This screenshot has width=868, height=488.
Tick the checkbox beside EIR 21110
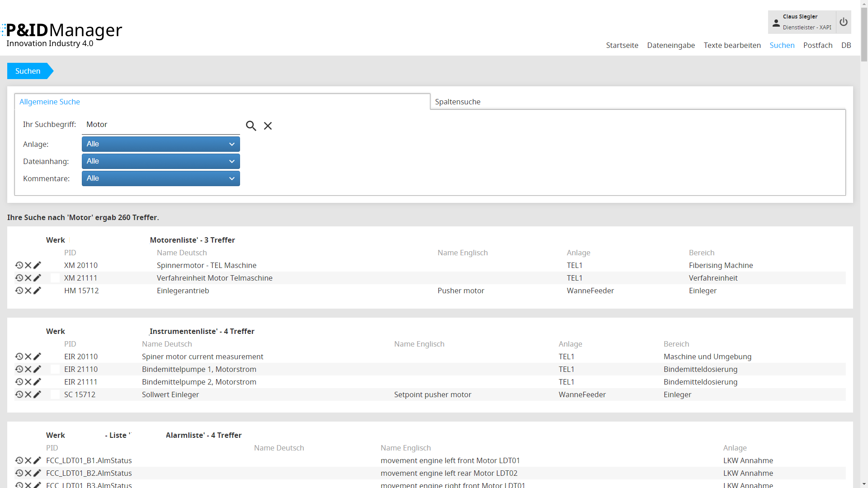55,369
